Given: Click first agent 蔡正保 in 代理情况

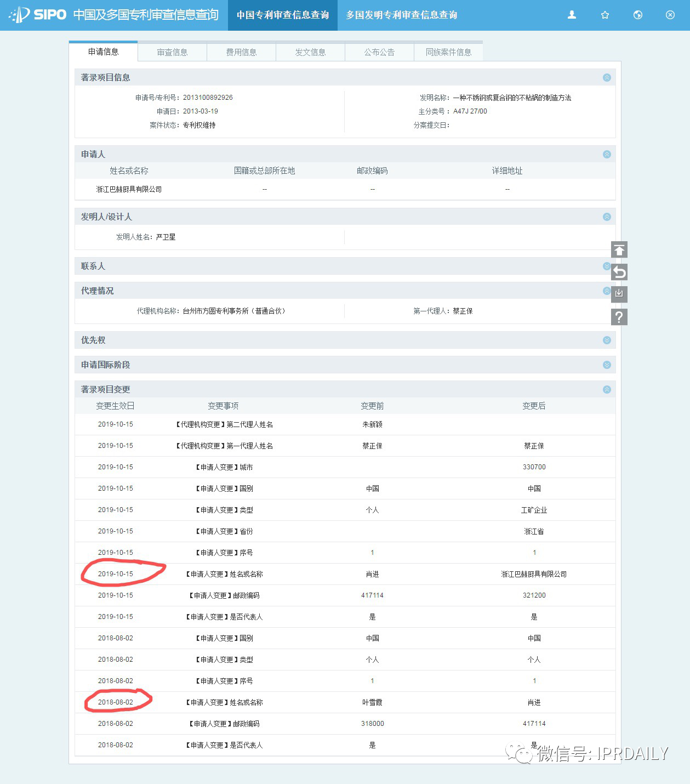Looking at the screenshot, I should [x=463, y=311].
